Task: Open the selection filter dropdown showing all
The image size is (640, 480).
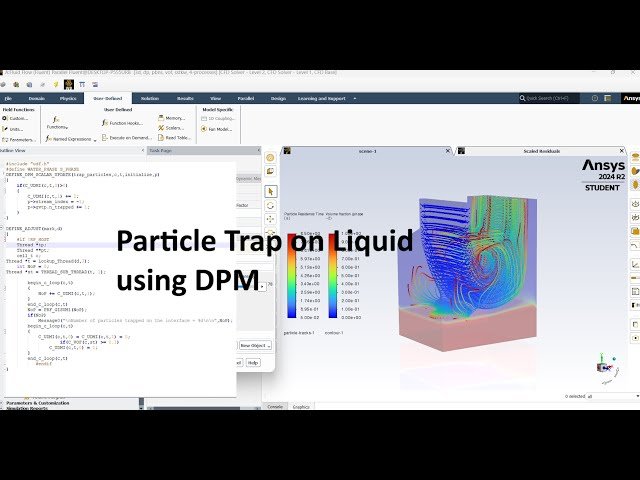Action: (x=612, y=396)
